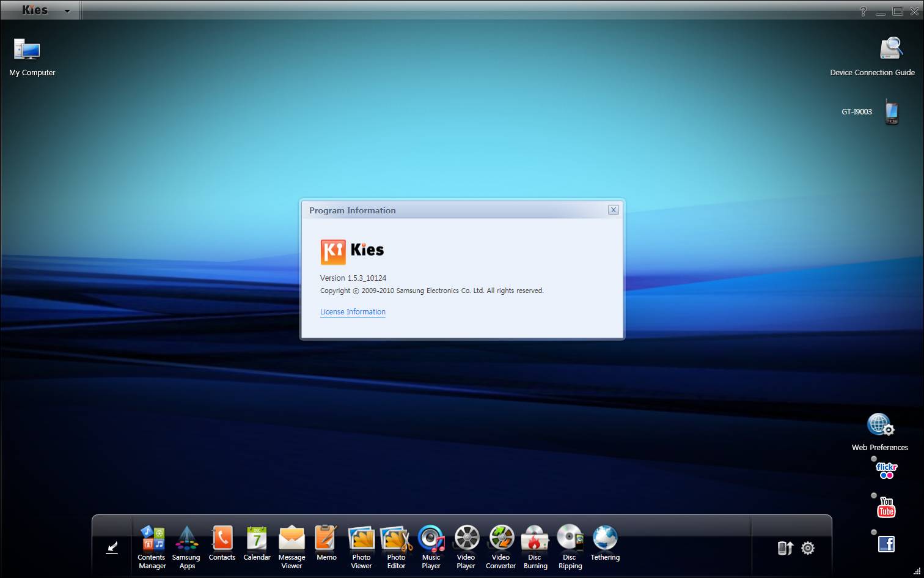924x578 pixels.
Task: Open the Disc Burning tool
Action: click(x=535, y=547)
